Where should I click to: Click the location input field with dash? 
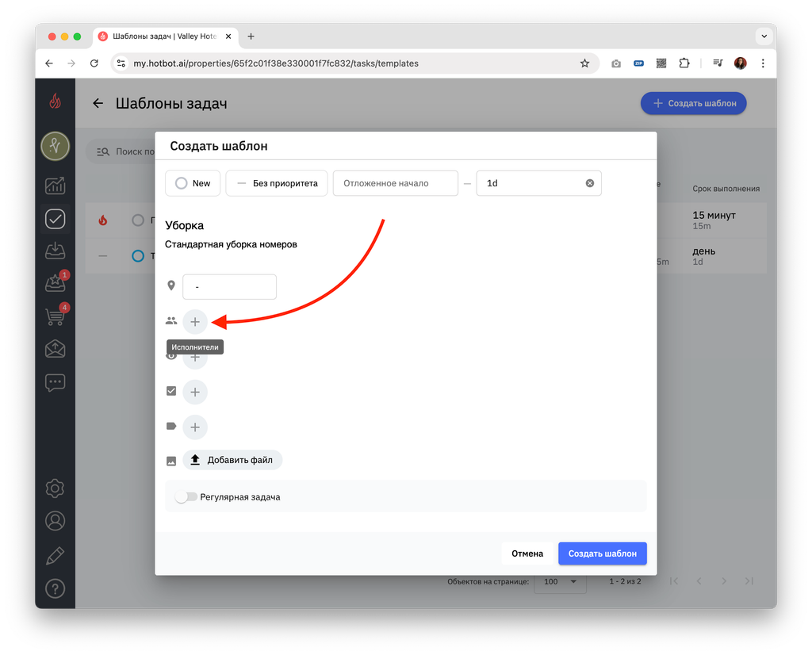[229, 287]
